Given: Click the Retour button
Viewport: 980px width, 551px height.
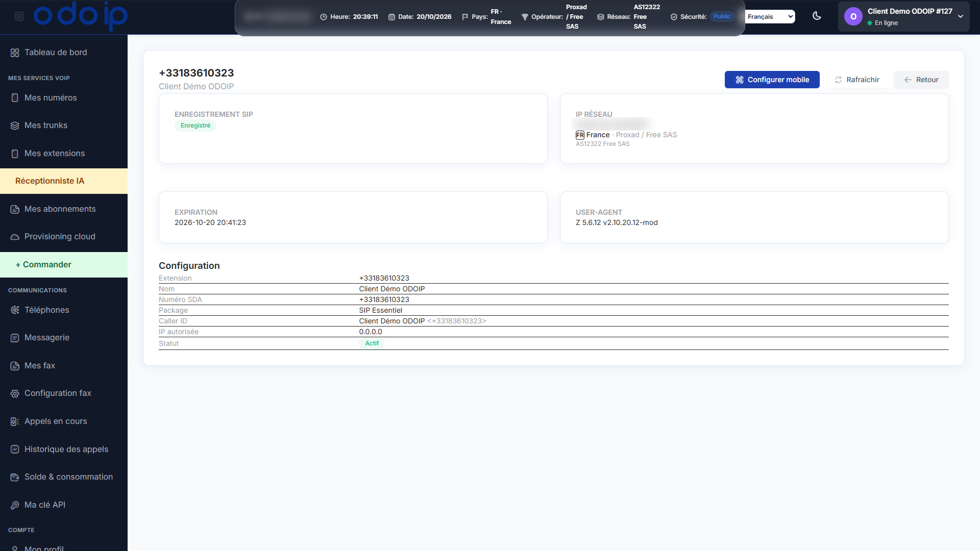Looking at the screenshot, I should pos(921,80).
